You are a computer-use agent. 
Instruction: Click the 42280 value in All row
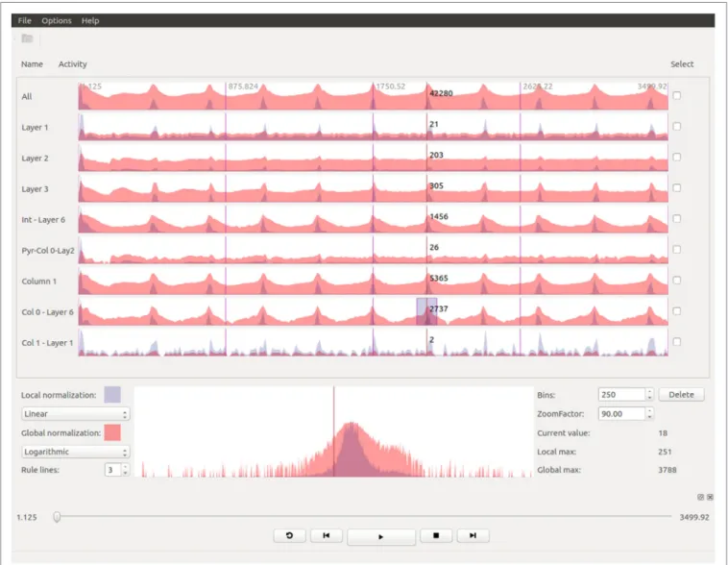pyautogui.click(x=441, y=93)
